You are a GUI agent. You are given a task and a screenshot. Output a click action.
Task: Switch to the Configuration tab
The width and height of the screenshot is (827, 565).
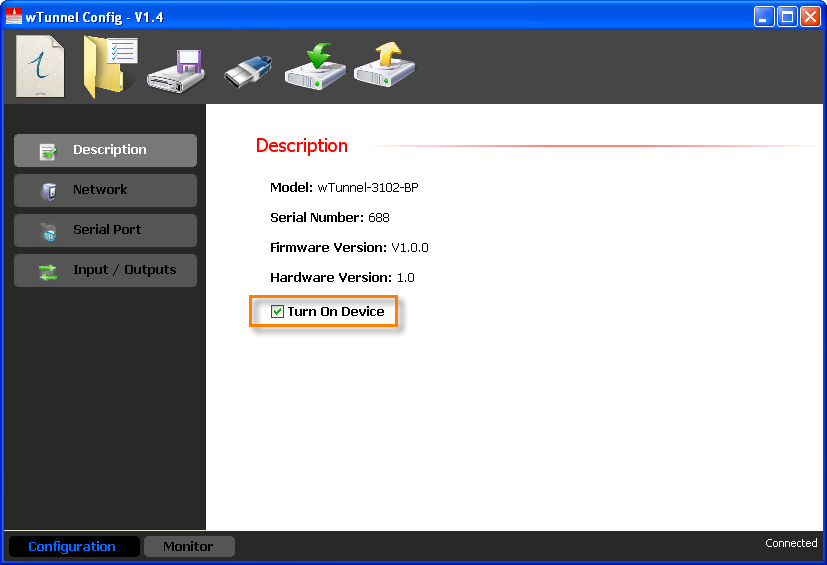pyautogui.click(x=72, y=546)
